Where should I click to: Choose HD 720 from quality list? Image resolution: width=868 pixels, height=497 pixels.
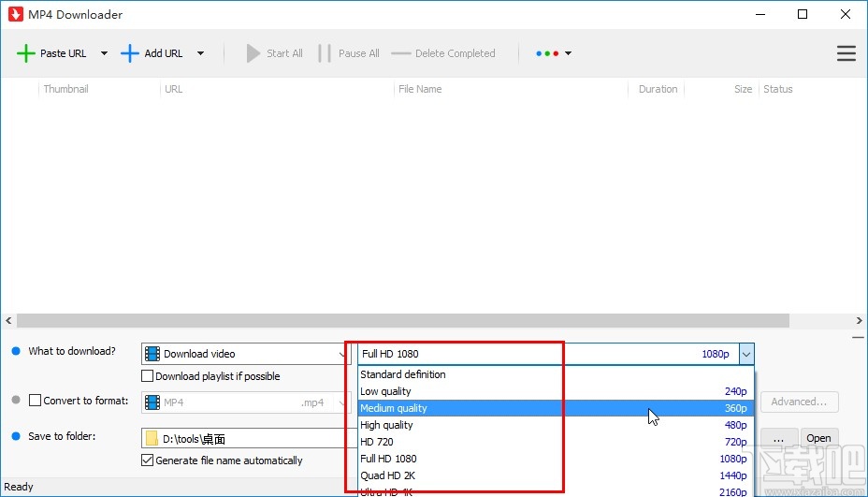[x=554, y=442]
